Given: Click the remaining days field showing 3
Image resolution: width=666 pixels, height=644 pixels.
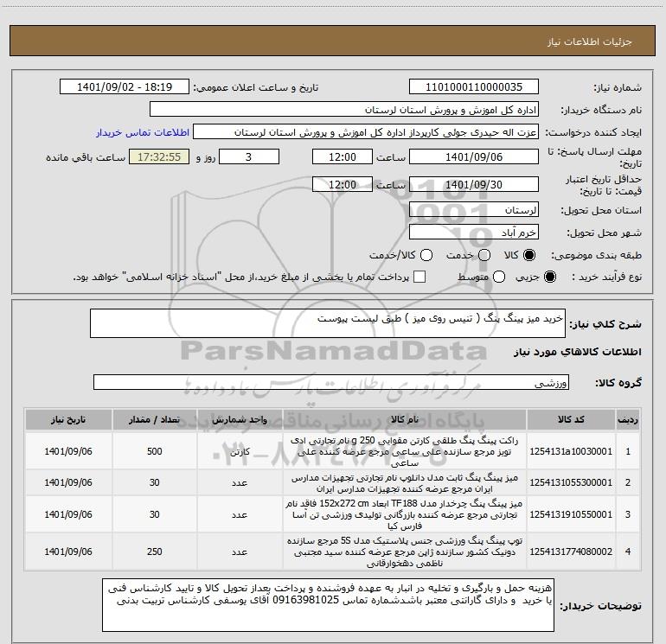Looking at the screenshot, I should [249, 156].
